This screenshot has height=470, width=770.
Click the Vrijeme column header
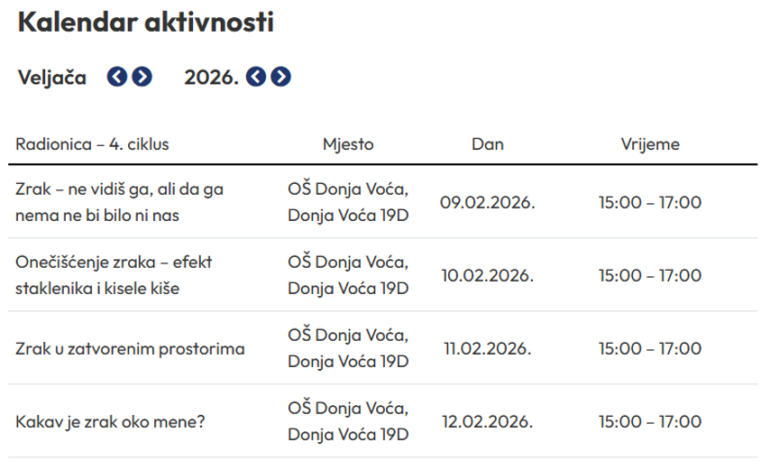[650, 144]
